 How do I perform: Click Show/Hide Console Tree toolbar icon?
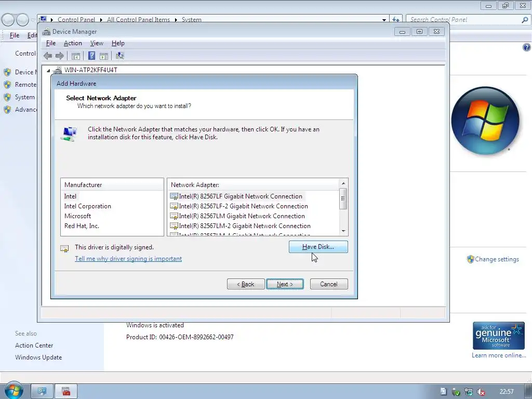pyautogui.click(x=76, y=56)
